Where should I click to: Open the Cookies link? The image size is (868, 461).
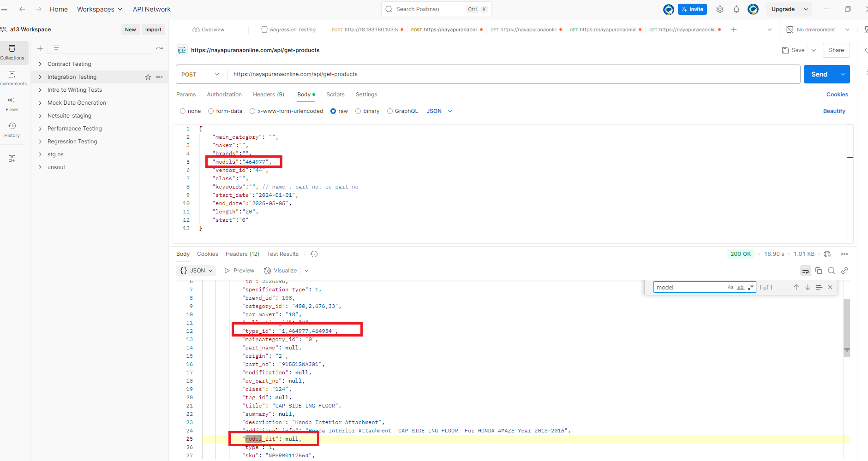point(837,95)
